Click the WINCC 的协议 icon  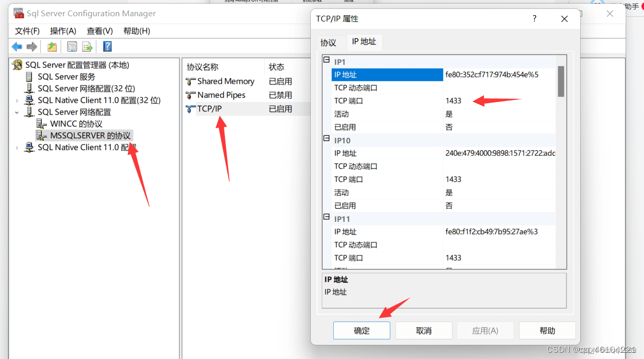click(42, 124)
